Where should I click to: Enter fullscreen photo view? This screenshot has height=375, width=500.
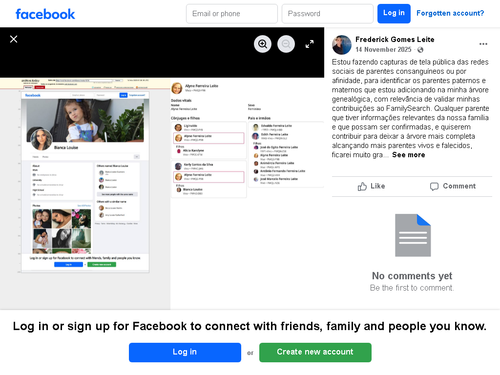[x=310, y=44]
